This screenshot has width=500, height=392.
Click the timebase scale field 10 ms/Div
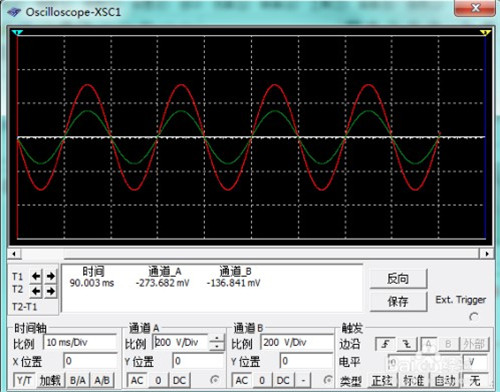pyautogui.click(x=80, y=342)
